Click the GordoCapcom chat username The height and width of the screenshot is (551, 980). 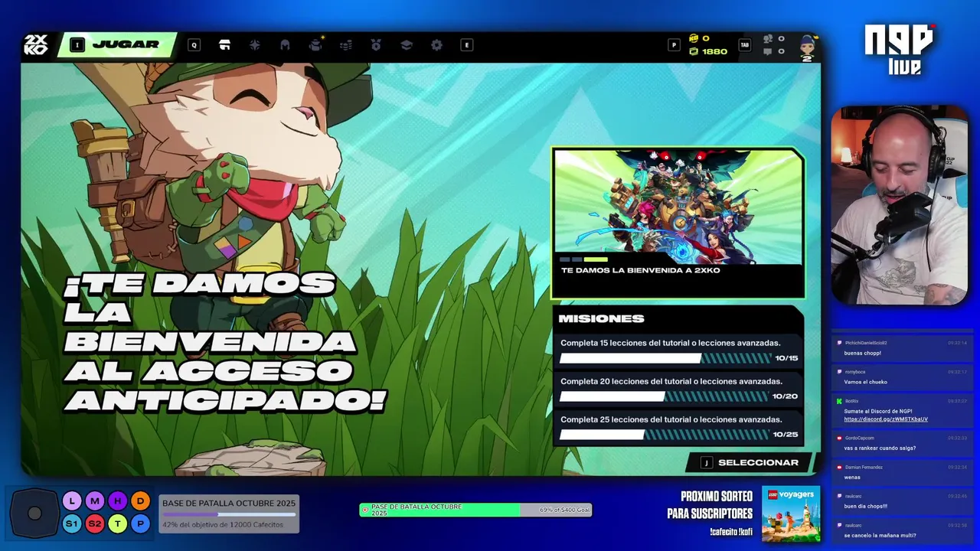(860, 438)
